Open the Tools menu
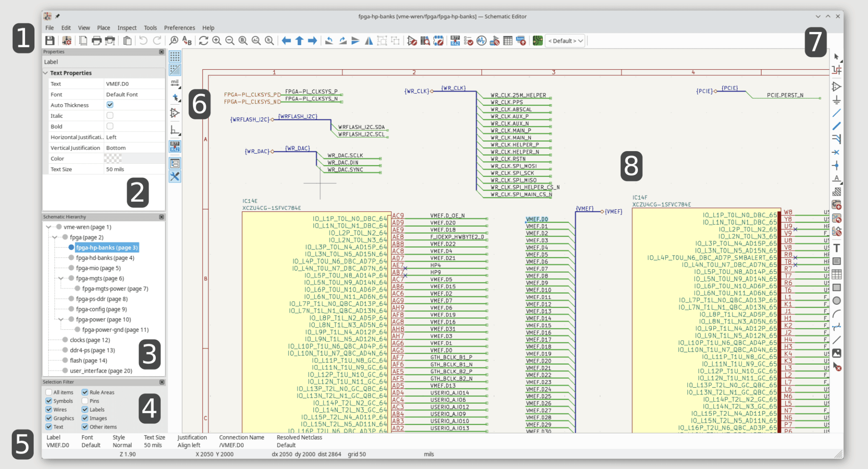868x469 pixels. [x=150, y=28]
